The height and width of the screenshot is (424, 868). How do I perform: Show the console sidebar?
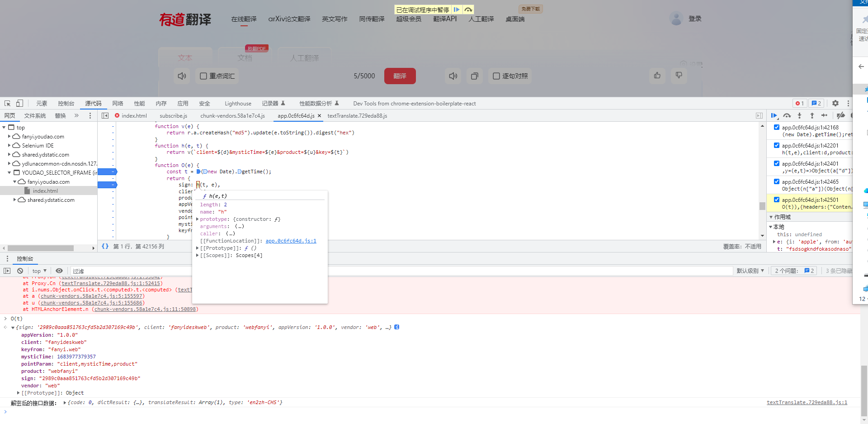coord(7,271)
